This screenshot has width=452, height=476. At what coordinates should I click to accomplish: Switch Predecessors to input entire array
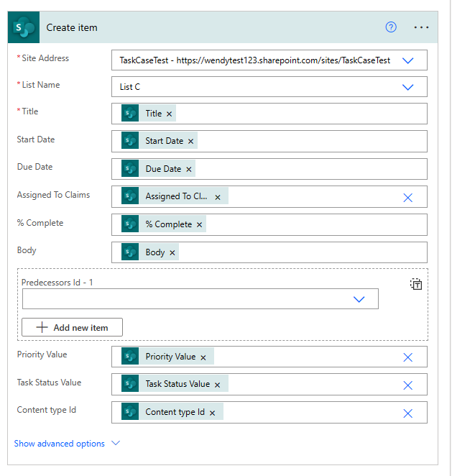click(416, 284)
